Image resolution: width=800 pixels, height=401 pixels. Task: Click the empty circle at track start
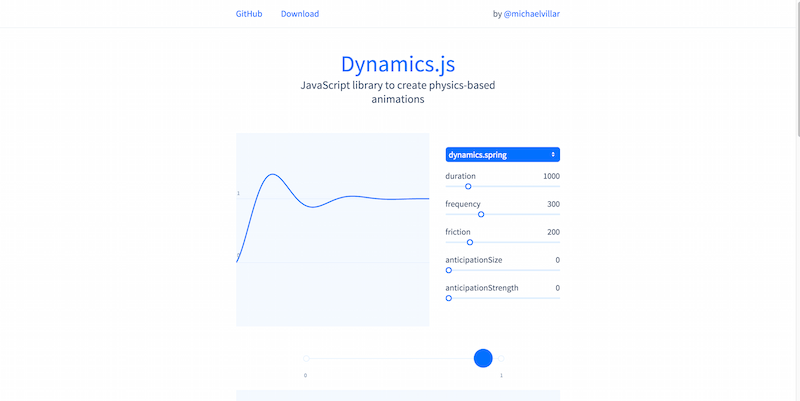306,359
